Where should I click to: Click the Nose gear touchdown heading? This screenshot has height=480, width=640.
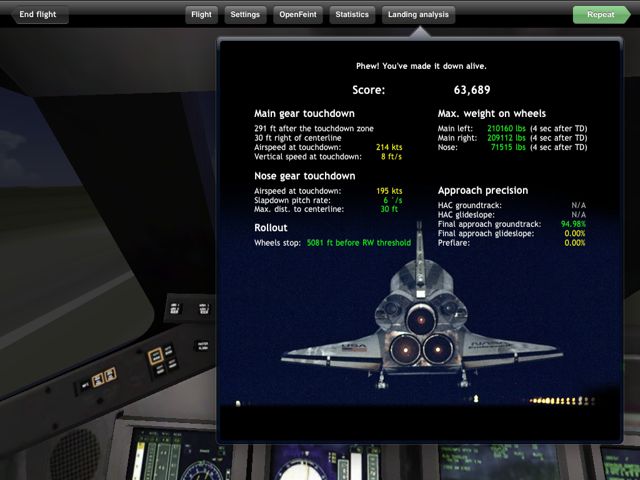click(x=305, y=176)
